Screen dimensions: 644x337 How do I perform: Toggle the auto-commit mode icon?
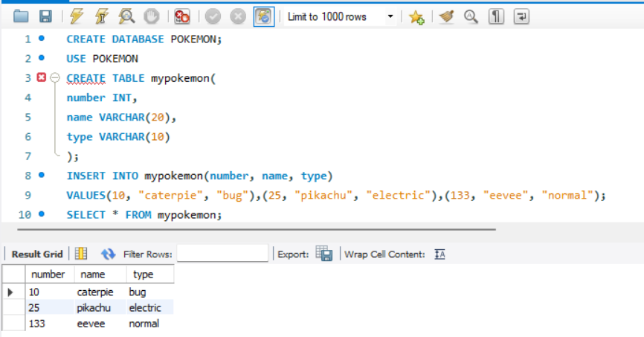point(264,17)
